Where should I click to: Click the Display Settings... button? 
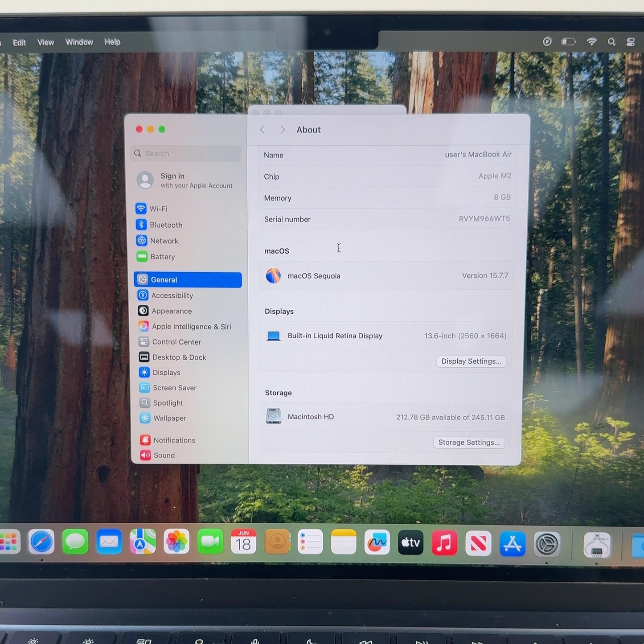[x=471, y=361]
